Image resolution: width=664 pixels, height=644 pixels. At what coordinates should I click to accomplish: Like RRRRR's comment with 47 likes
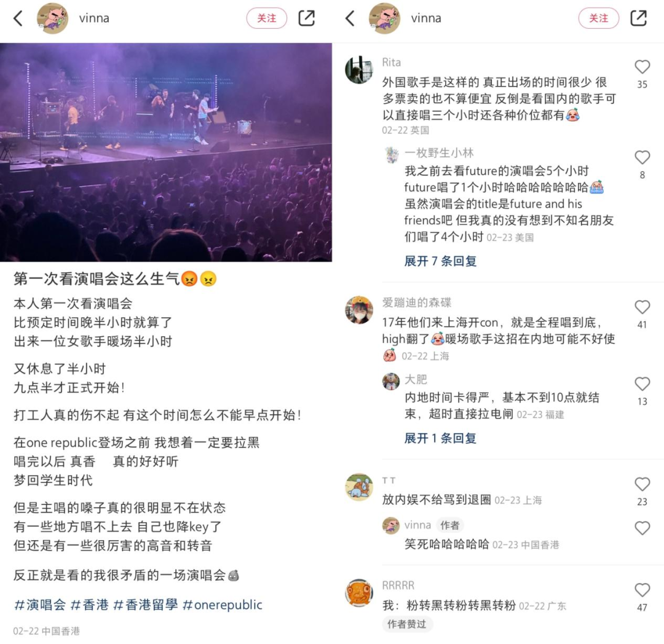642,590
